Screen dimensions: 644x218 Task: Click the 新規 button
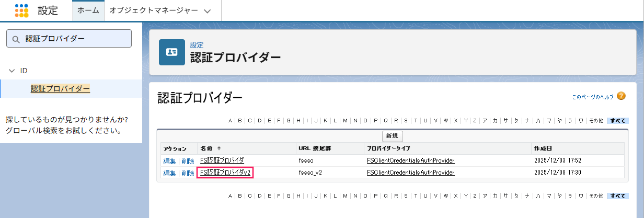pyautogui.click(x=393, y=136)
